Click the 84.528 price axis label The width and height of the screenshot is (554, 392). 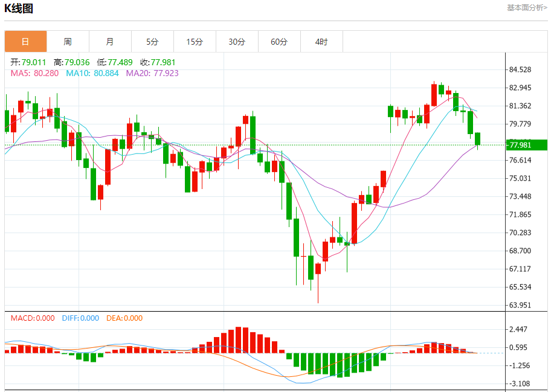click(520, 69)
